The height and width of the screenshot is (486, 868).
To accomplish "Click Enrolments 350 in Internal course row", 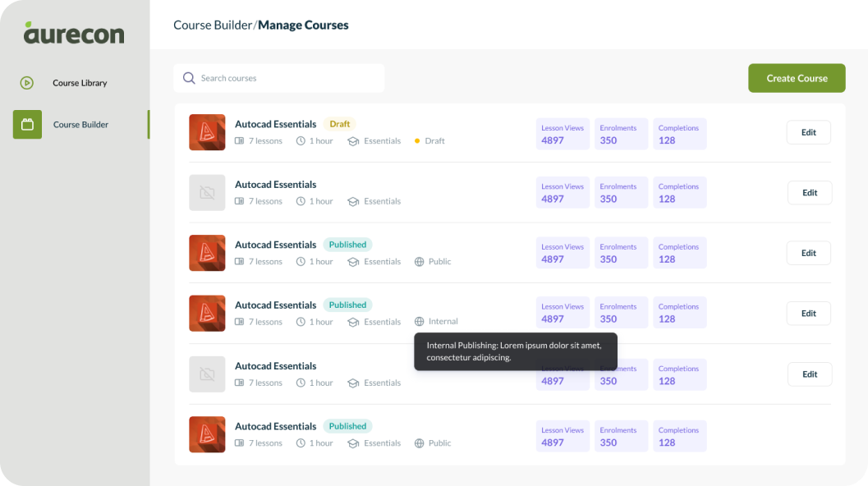I will point(621,313).
